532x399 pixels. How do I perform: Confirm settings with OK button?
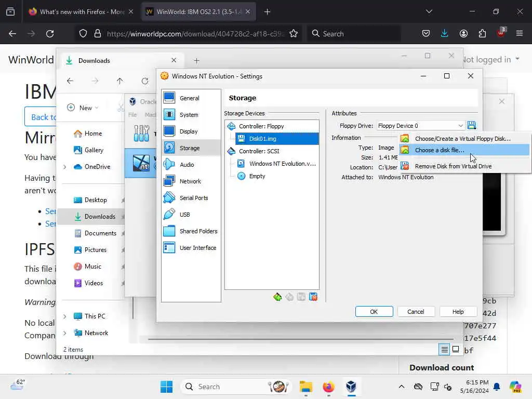pos(374,312)
